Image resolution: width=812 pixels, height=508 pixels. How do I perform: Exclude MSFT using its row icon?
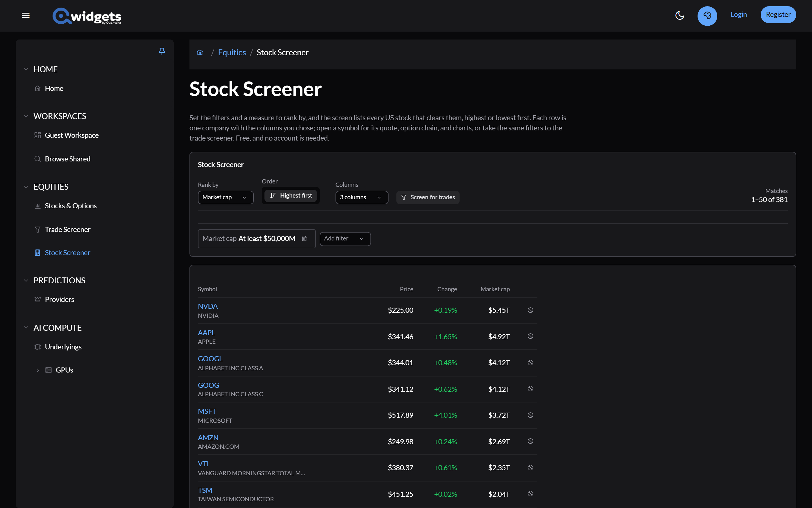tap(531, 415)
